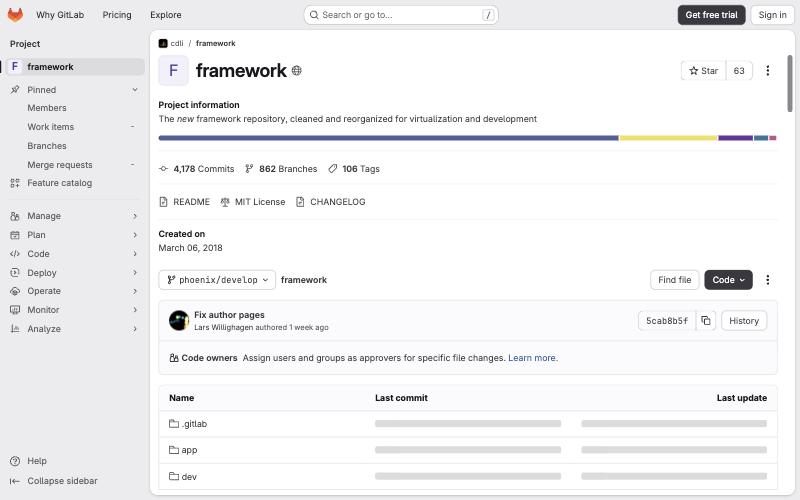Image resolution: width=800 pixels, height=500 pixels.
Task: Click the Help question mark icon
Action: (15, 461)
